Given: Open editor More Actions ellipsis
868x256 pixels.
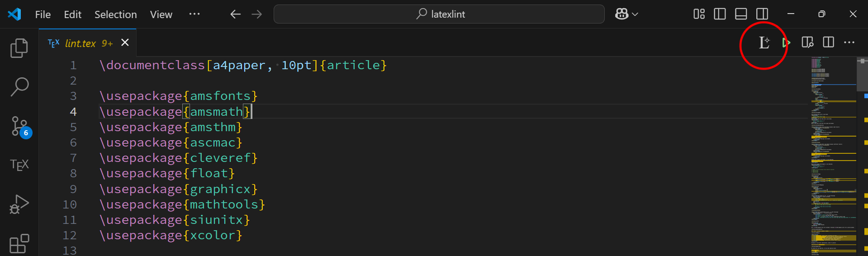Looking at the screenshot, I should [849, 42].
